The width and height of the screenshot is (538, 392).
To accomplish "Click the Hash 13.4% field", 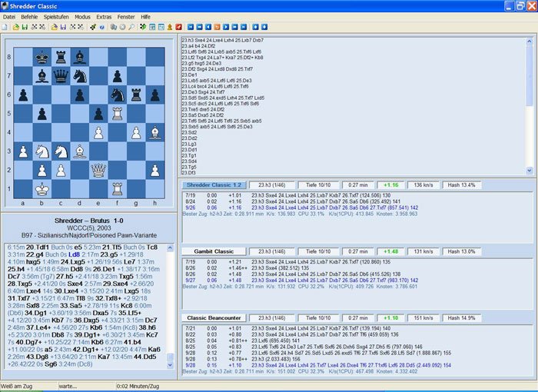I will point(461,185).
